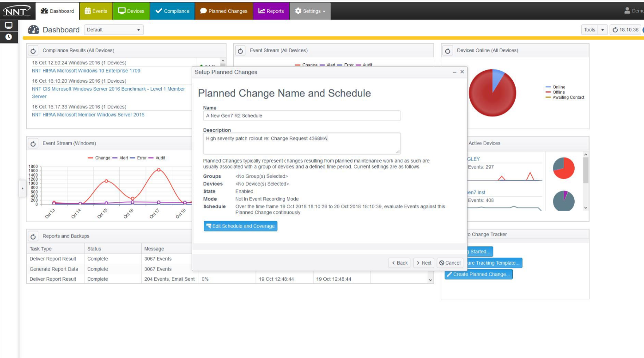
Task: Close the Setup Planned Changes dialog
Action: click(x=462, y=72)
